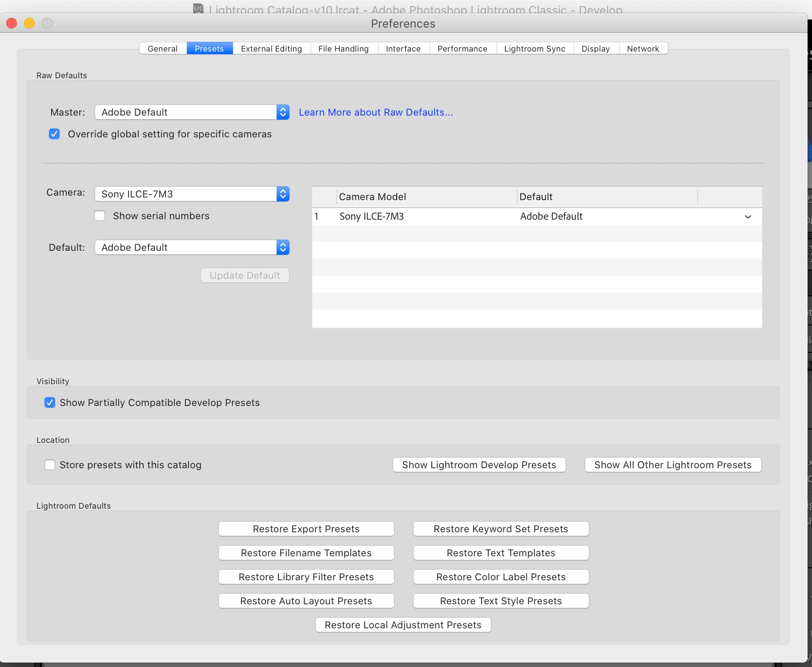Open the Interface tab
Screen dimensions: 812x667
click(x=403, y=48)
